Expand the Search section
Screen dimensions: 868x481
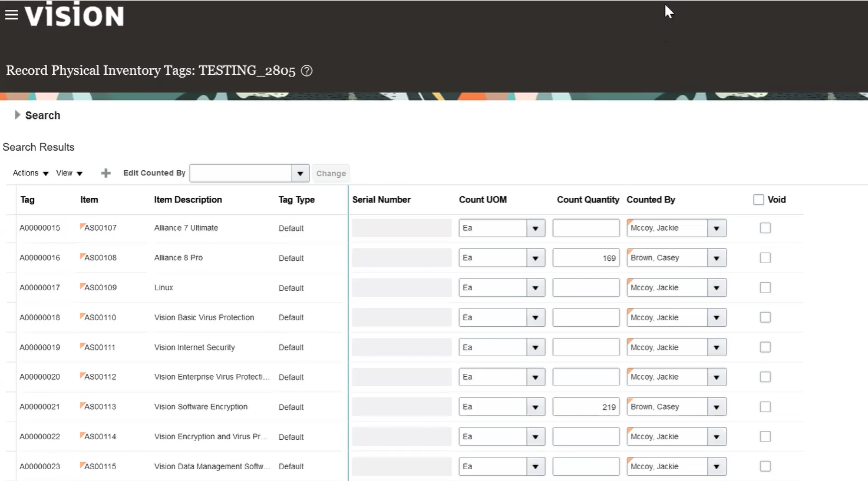click(18, 115)
